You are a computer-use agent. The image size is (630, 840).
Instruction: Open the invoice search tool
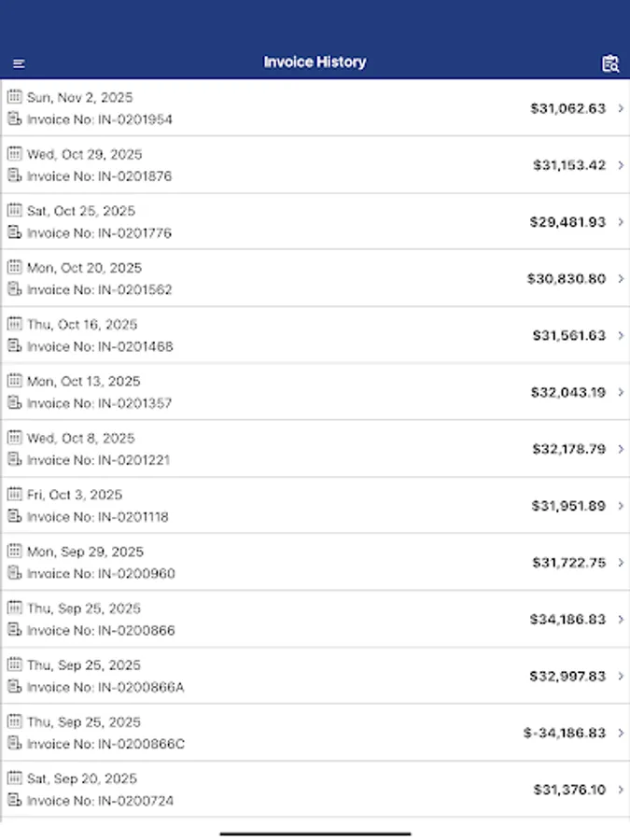point(611,63)
